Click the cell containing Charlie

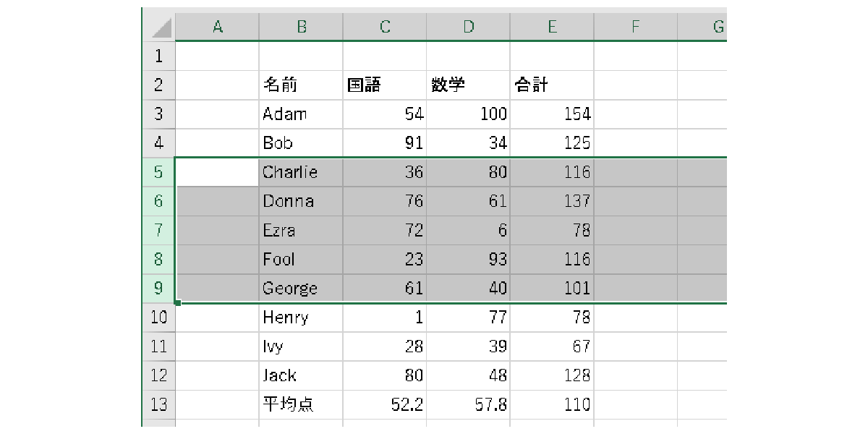click(301, 172)
